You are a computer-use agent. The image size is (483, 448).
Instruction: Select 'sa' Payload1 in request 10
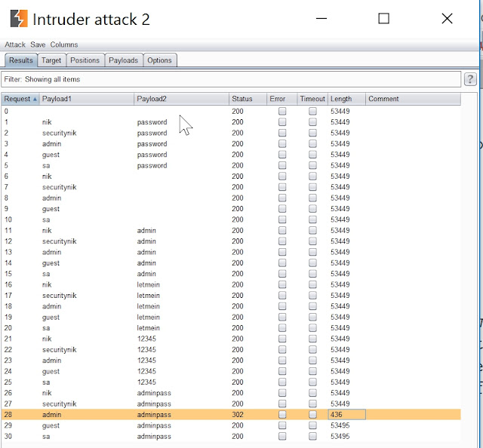(x=46, y=219)
